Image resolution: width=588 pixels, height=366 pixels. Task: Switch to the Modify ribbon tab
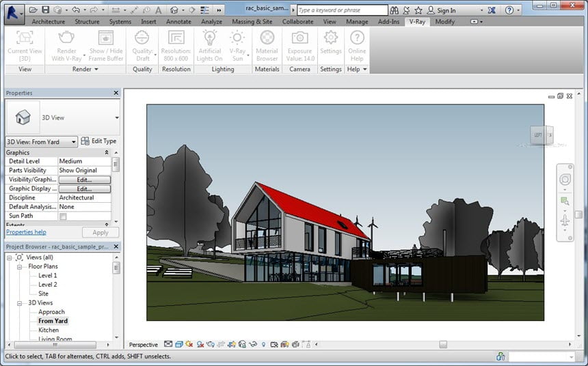pyautogui.click(x=444, y=22)
